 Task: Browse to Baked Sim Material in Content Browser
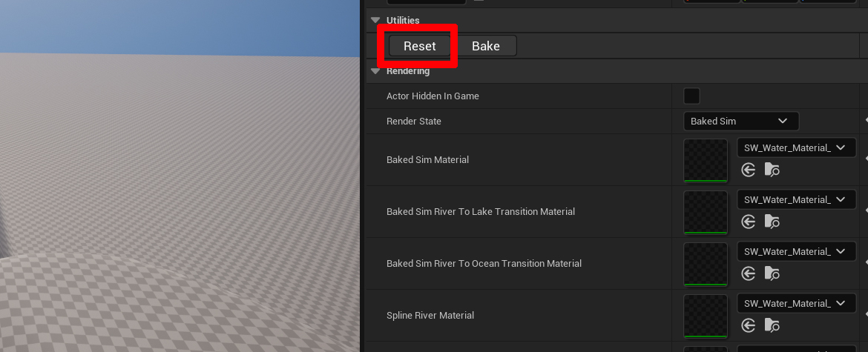coord(772,170)
